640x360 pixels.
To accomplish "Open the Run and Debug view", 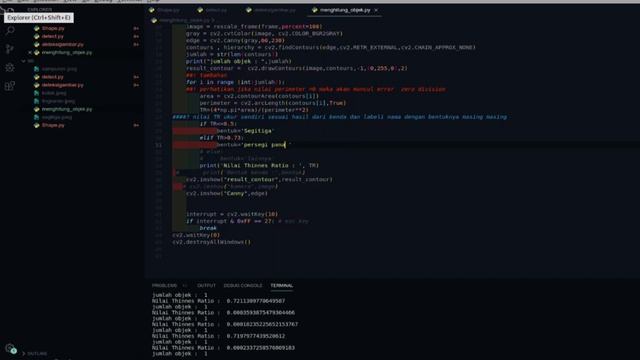I will (10, 67).
